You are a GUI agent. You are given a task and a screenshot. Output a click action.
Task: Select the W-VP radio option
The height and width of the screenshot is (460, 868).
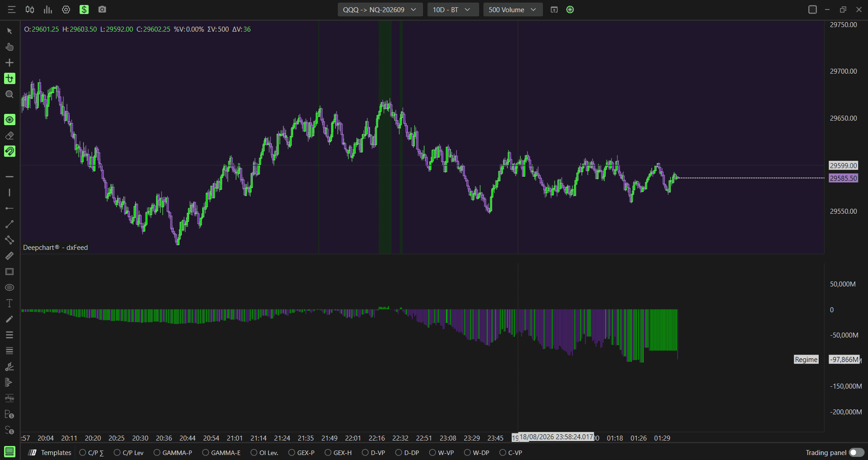442,452
